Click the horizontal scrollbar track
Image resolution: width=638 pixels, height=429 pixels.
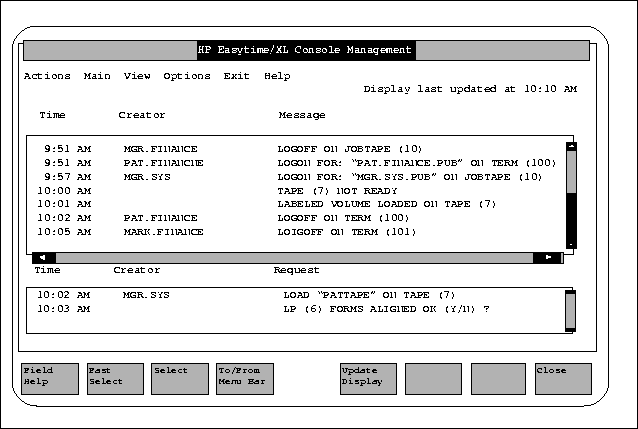294,258
